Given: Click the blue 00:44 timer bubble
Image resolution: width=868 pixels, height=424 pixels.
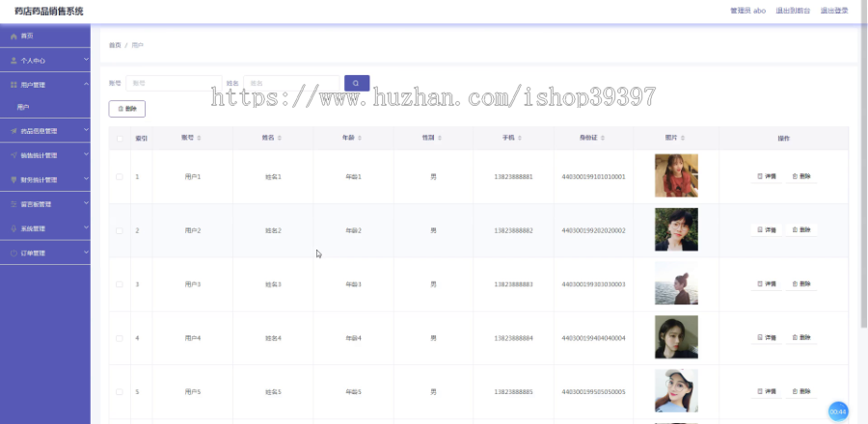Looking at the screenshot, I should 838,411.
